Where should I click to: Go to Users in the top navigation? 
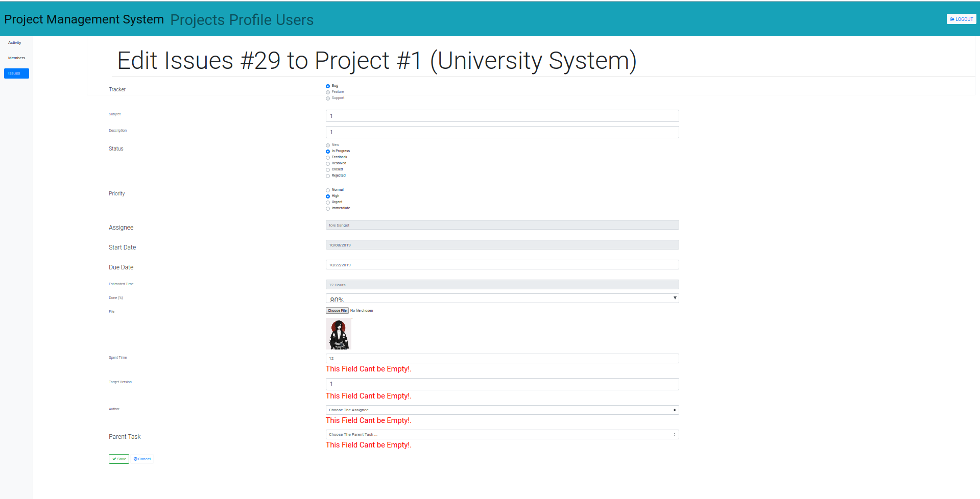coord(295,20)
